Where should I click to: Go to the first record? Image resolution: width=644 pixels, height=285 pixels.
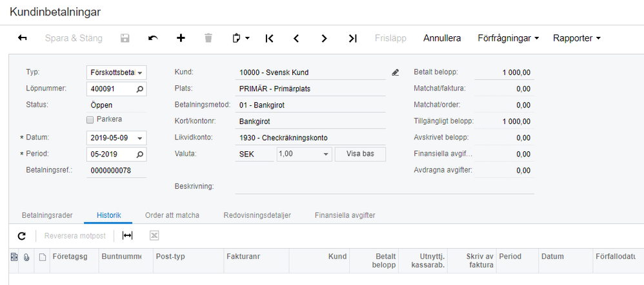(x=269, y=38)
